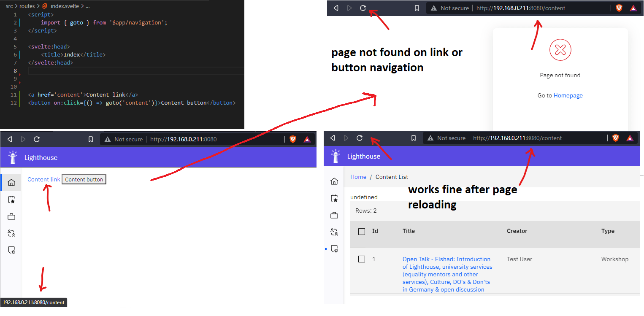This screenshot has width=644, height=316.
Task: Click Not secure warning in Page not found browser
Action: pyautogui.click(x=450, y=8)
